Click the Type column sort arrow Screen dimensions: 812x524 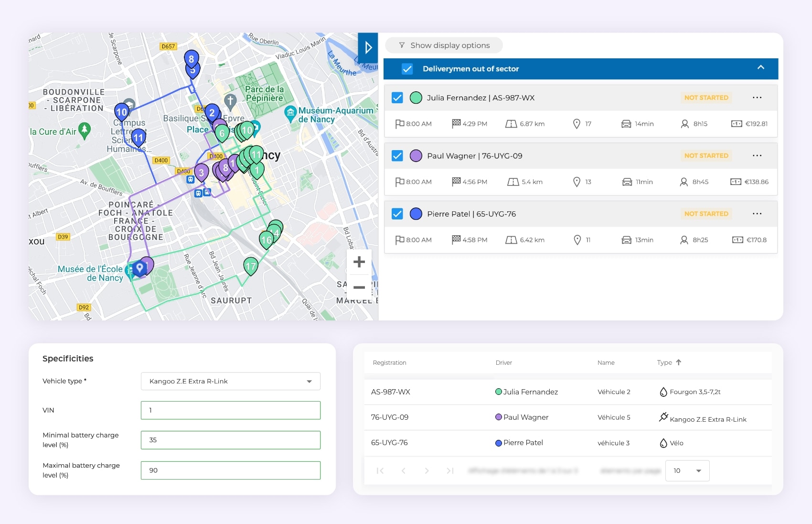pyautogui.click(x=679, y=362)
